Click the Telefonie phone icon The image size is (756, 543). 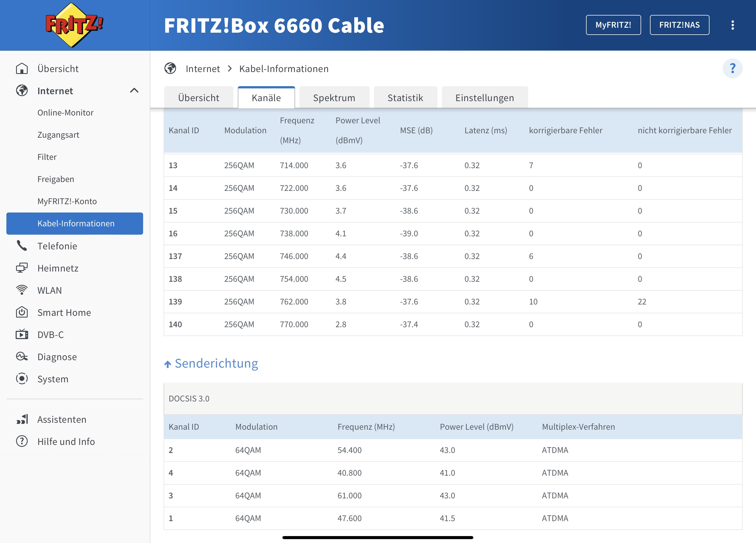(x=22, y=246)
